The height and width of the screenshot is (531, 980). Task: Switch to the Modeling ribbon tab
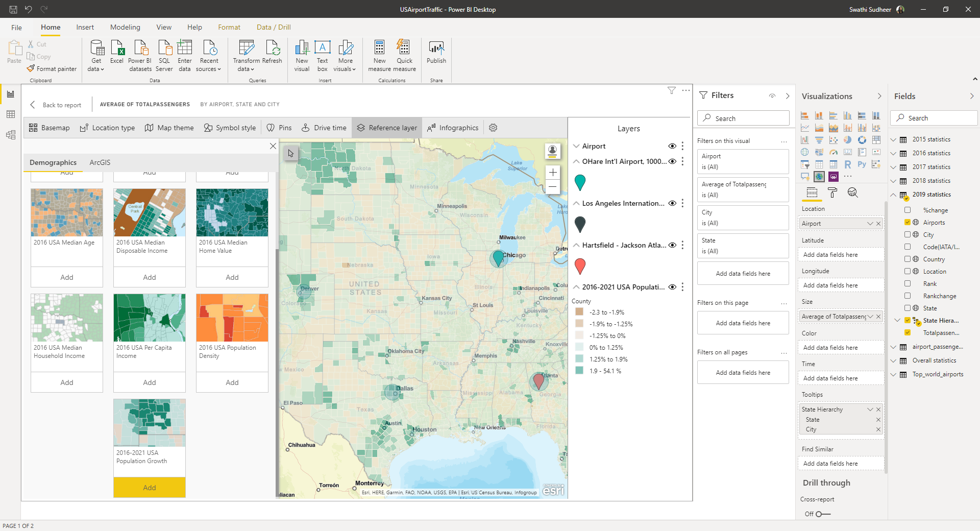(125, 28)
